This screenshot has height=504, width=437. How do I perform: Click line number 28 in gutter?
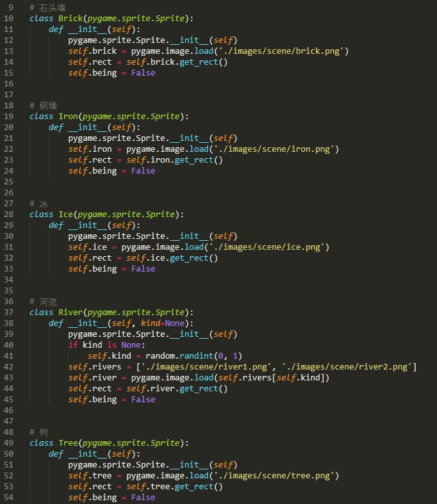[9, 215]
